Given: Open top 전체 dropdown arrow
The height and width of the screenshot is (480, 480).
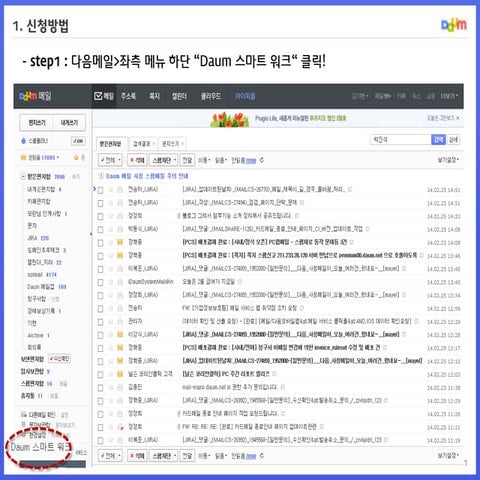Looking at the screenshot, I should (119, 160).
